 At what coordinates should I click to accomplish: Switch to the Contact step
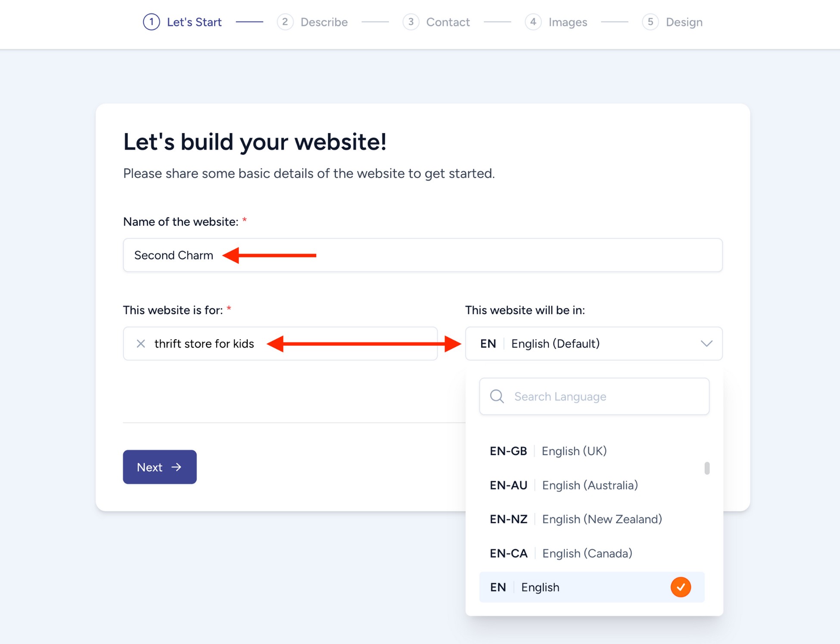[447, 22]
